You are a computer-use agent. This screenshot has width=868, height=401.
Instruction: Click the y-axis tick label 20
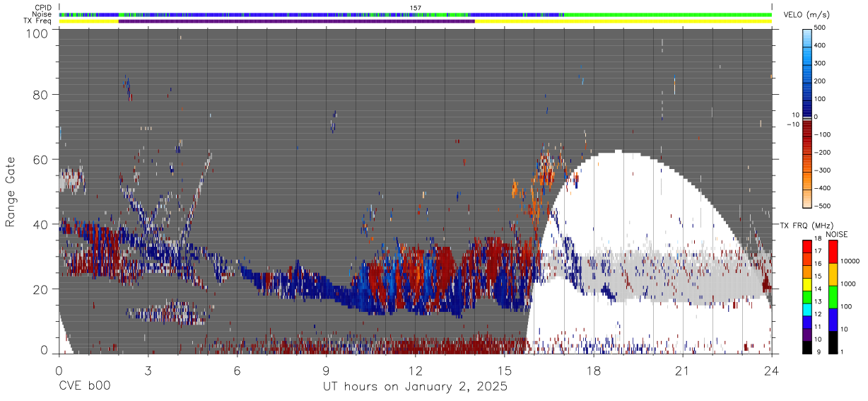click(41, 289)
